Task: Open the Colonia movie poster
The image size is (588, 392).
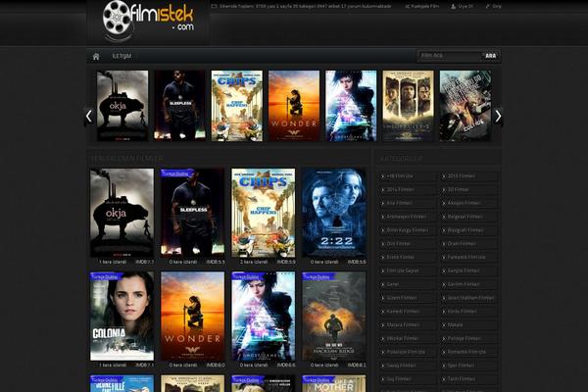Action: point(122,317)
